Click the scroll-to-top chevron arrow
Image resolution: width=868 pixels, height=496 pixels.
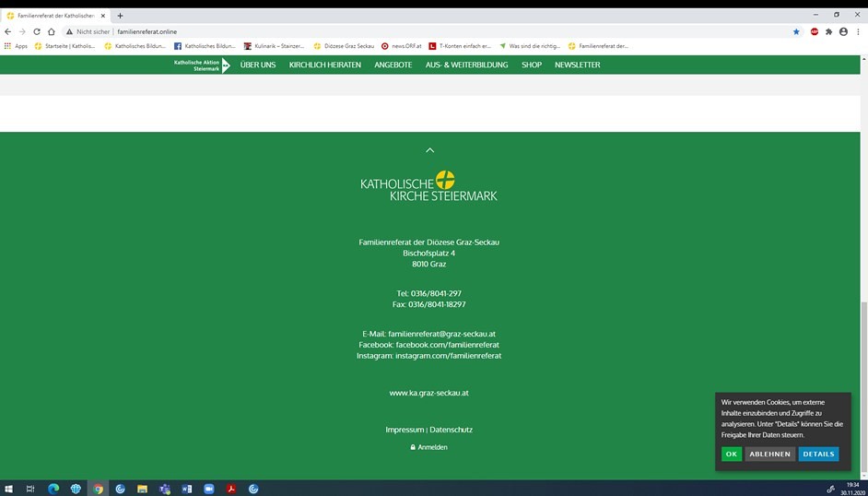[x=429, y=149]
